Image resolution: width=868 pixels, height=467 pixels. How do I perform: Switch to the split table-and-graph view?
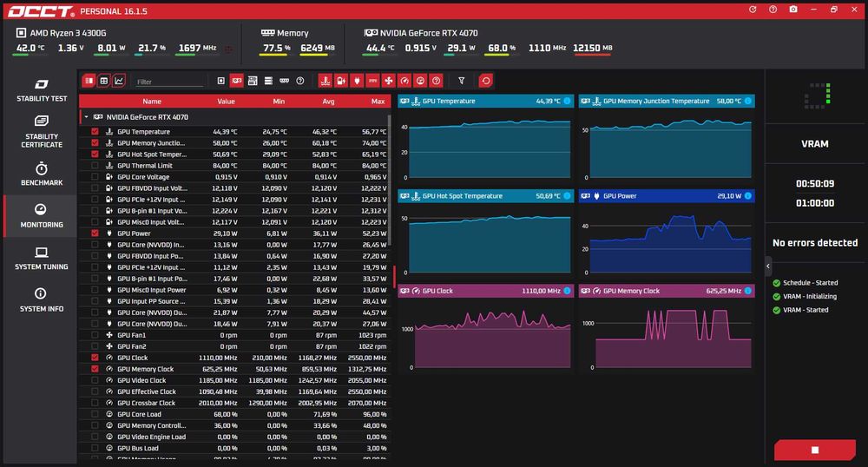(89, 81)
